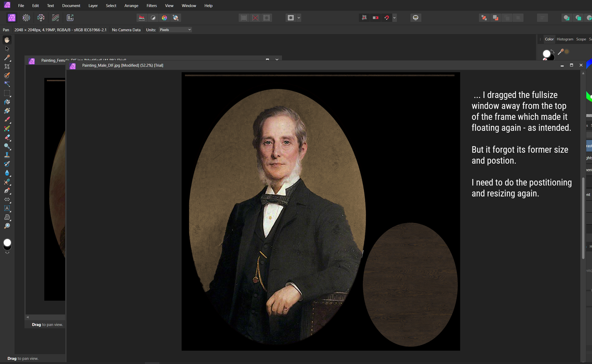Apply Auto Colors from the toolbar
Viewport: 592px width, 364px height.
coord(164,17)
